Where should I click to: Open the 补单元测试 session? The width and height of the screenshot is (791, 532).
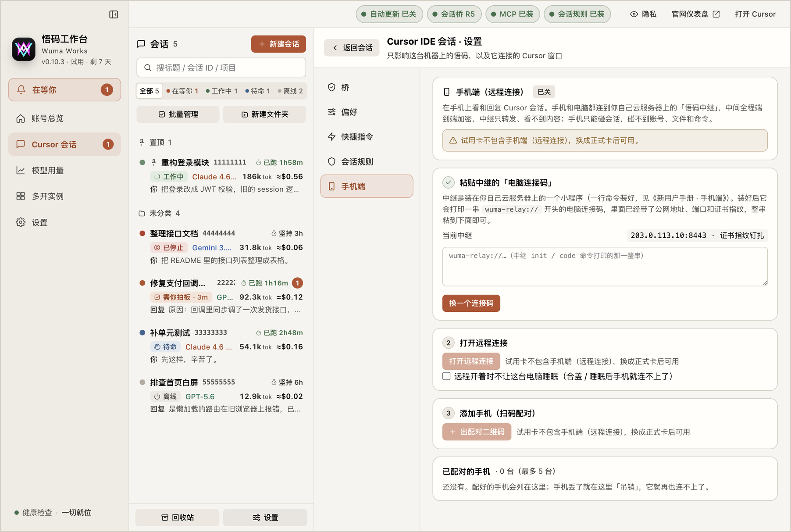[221, 346]
